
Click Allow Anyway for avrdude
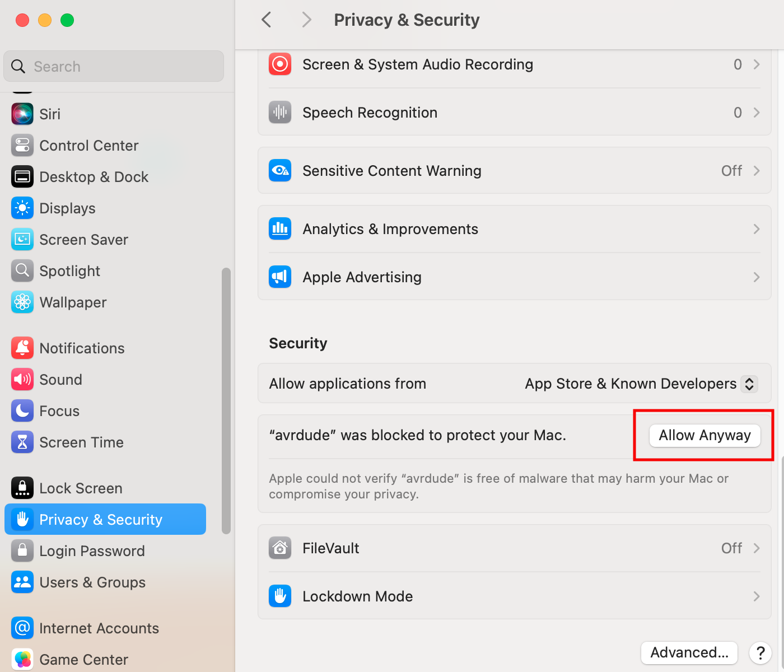(704, 436)
